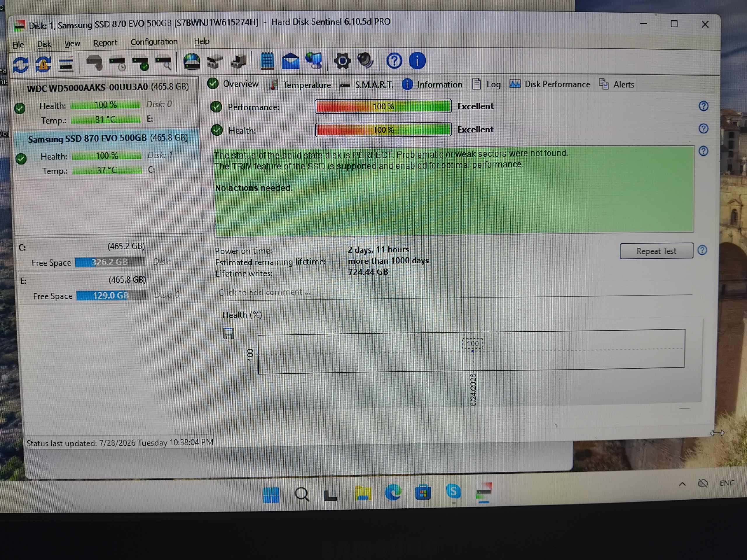Switch to the Disk Performance tab

click(550, 84)
